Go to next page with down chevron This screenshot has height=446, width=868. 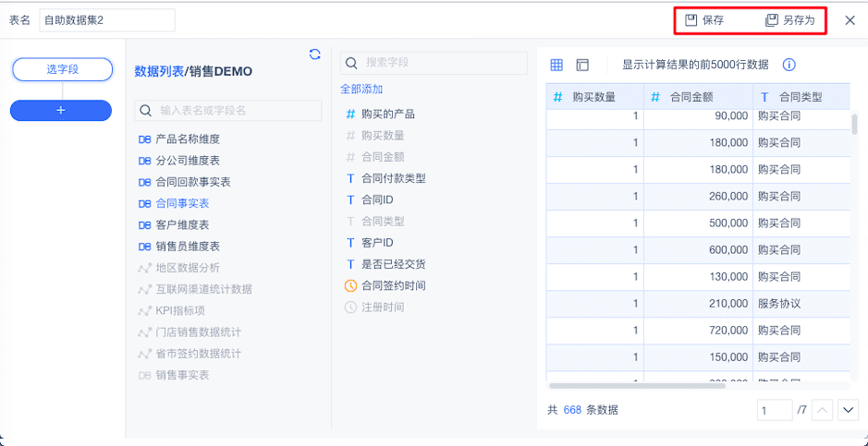(848, 410)
